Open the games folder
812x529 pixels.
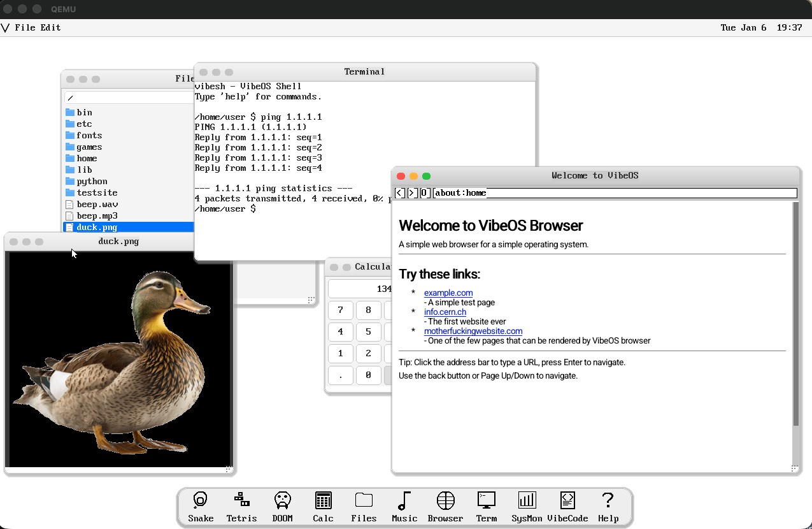[x=89, y=147]
